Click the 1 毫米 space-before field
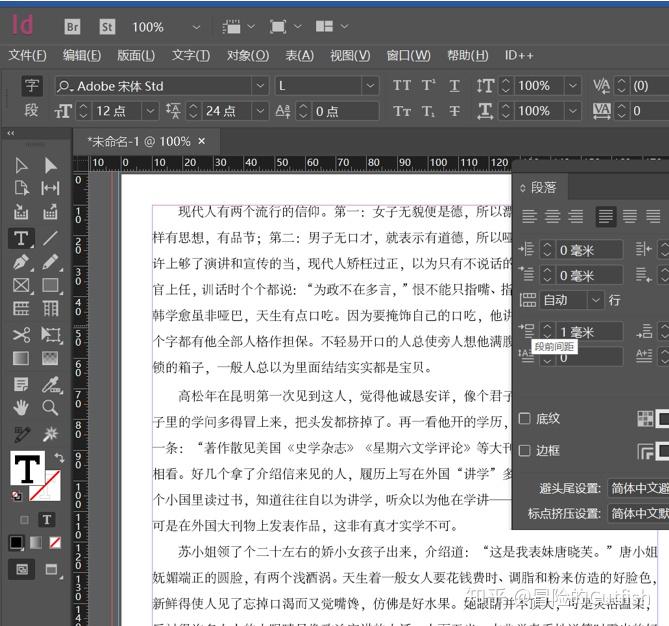This screenshot has width=669, height=626. point(589,332)
